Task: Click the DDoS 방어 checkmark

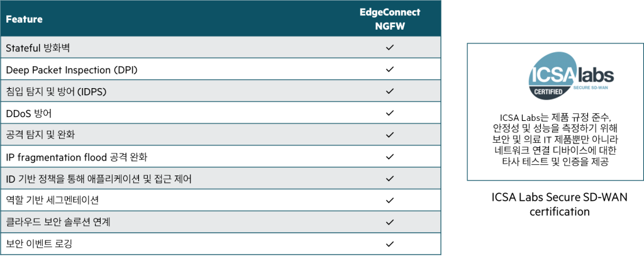Action: click(390, 113)
